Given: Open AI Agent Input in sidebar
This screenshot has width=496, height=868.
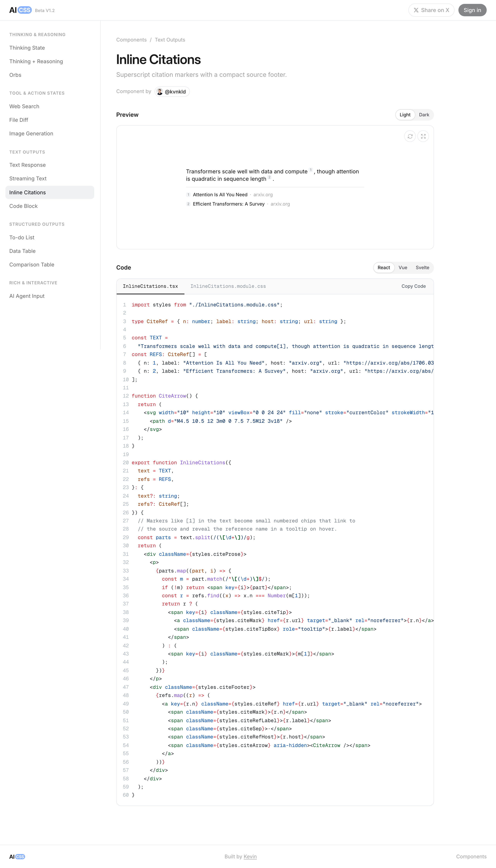Looking at the screenshot, I should pyautogui.click(x=50, y=296).
